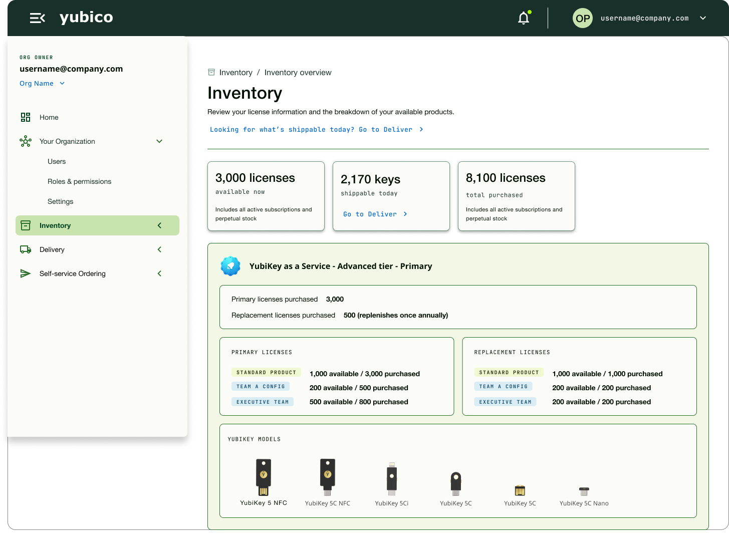729x560 pixels.
Task: Click the blue rocket badge icon
Action: tap(230, 266)
